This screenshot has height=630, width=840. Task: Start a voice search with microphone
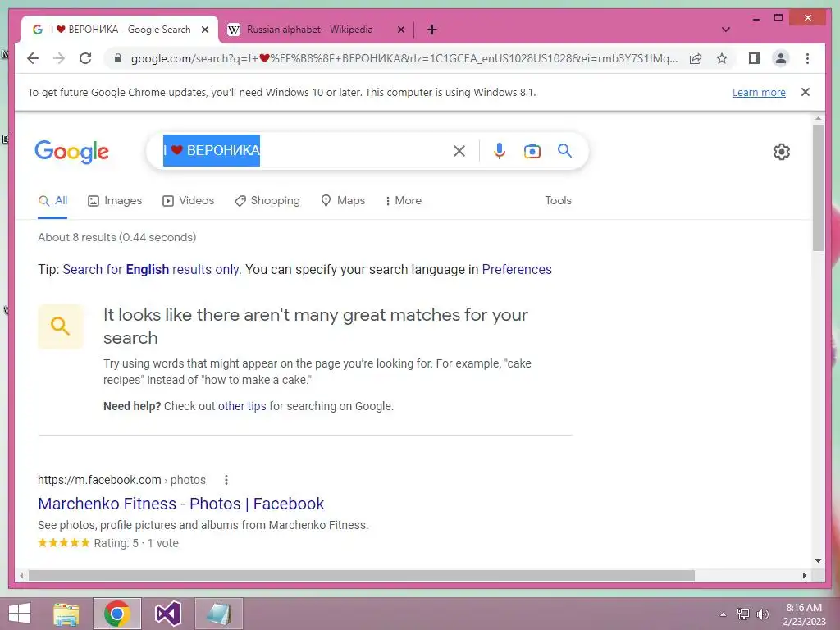(500, 151)
